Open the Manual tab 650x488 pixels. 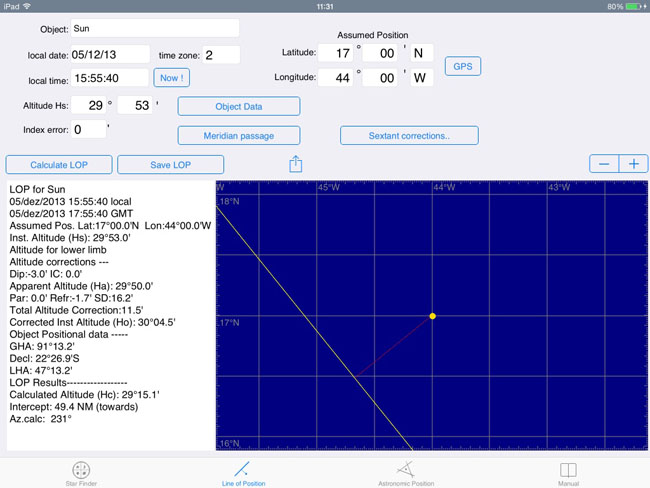pyautogui.click(x=568, y=474)
